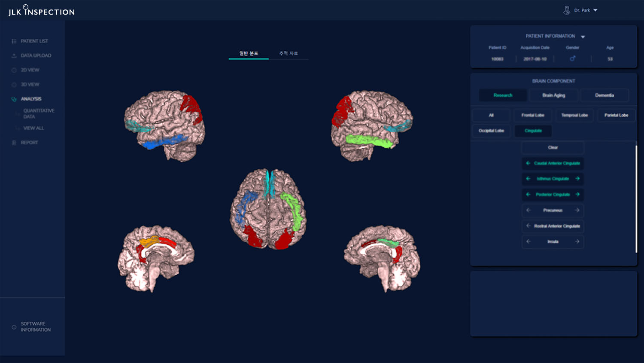Toggle the Precuneus region label
The image size is (644, 363).
[x=553, y=210]
